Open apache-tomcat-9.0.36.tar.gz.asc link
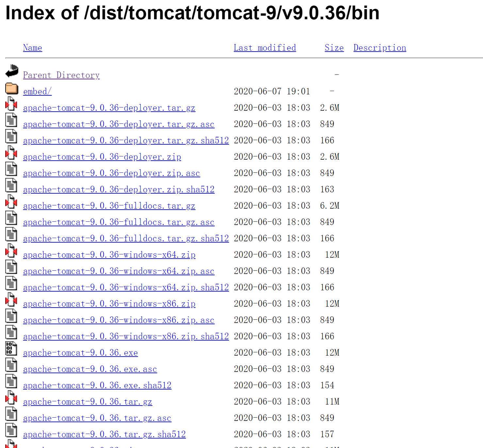This screenshot has height=448, width=483. 97,418
